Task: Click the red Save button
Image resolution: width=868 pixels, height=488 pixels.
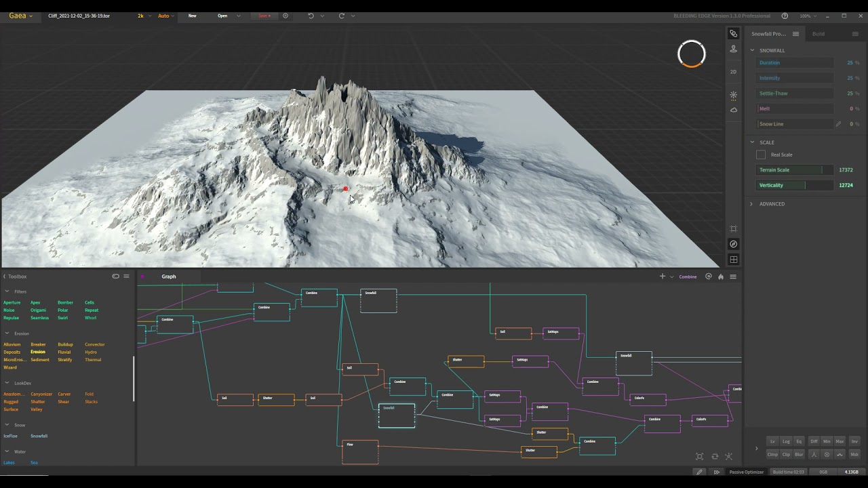Action: coord(264,16)
